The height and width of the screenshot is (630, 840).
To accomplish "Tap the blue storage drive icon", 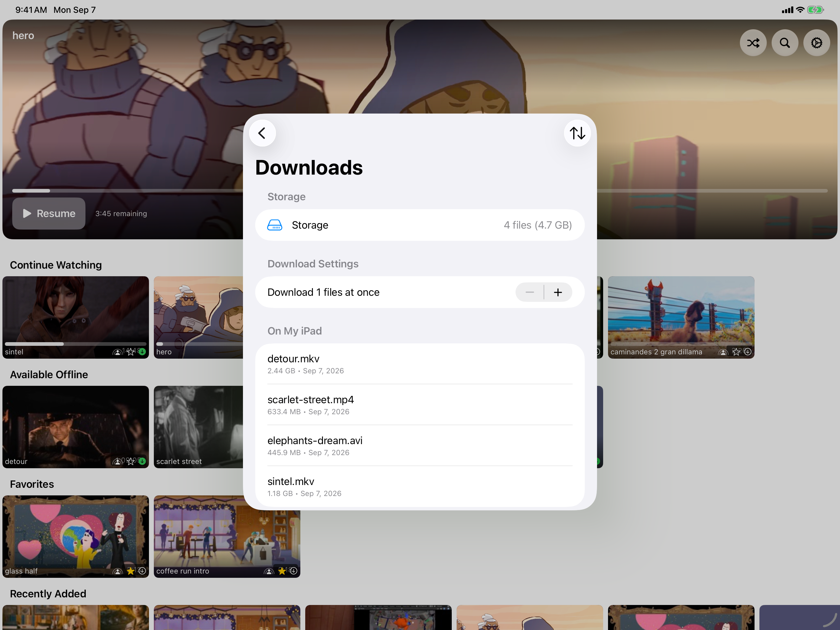I will click(275, 225).
